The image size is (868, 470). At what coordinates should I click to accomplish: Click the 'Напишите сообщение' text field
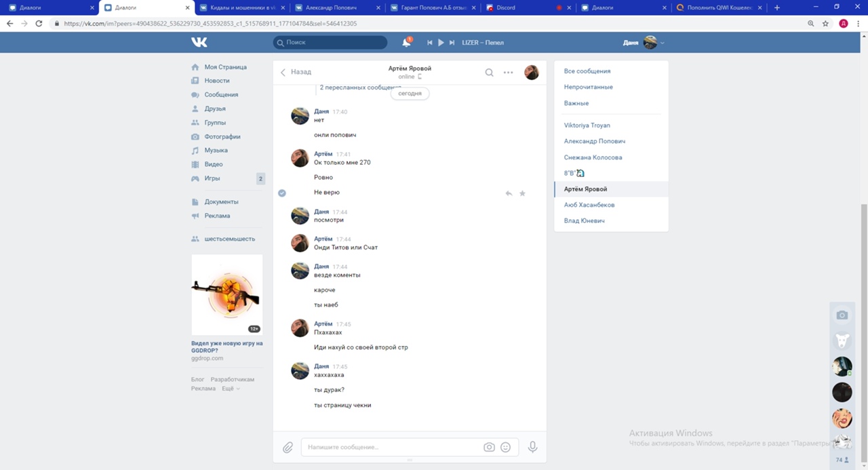pyautogui.click(x=392, y=448)
